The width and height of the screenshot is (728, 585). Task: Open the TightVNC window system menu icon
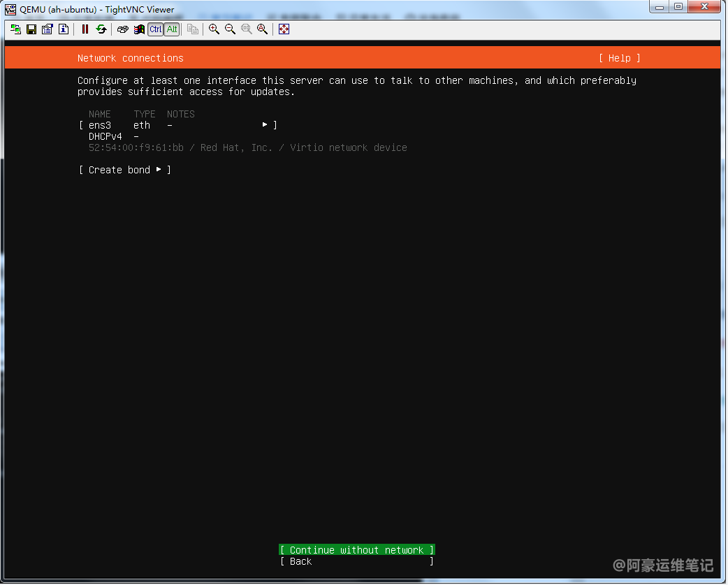(10, 10)
